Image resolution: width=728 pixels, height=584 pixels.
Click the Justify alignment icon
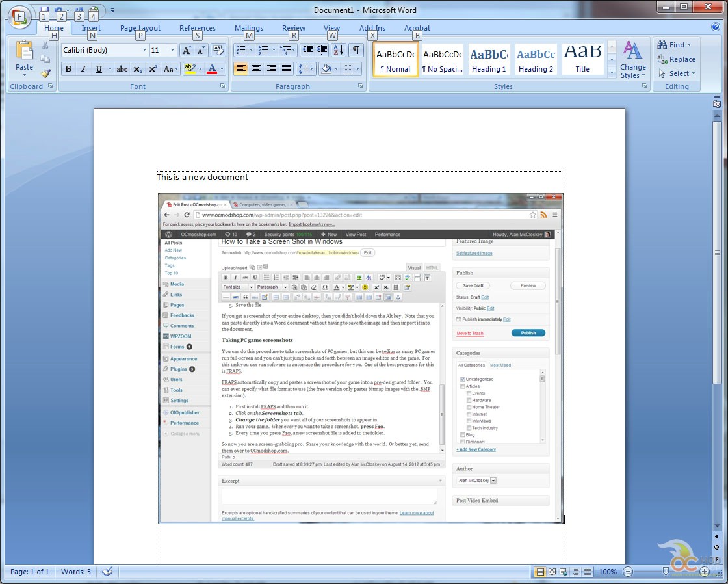click(287, 69)
